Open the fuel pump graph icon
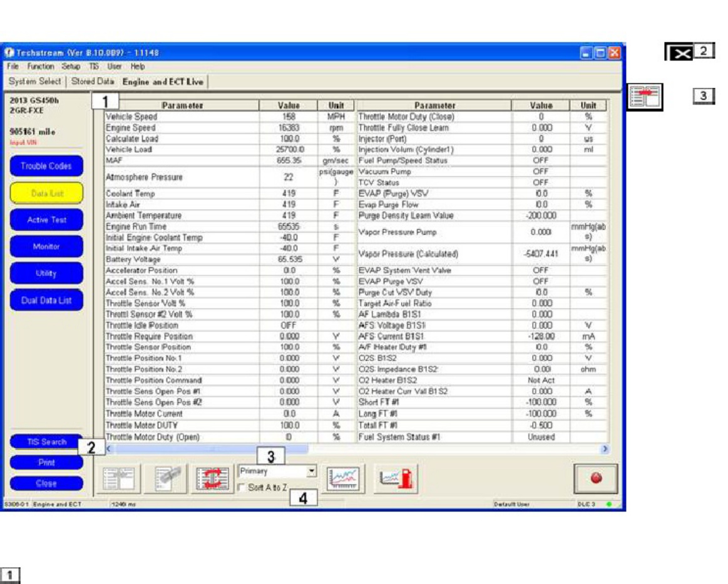 pyautogui.click(x=396, y=478)
